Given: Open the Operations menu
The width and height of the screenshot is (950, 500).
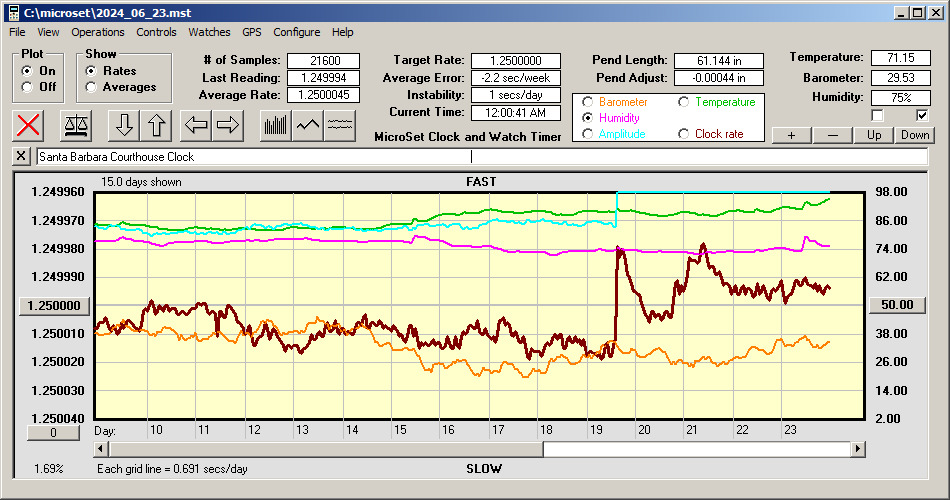Looking at the screenshot, I should 98,32.
